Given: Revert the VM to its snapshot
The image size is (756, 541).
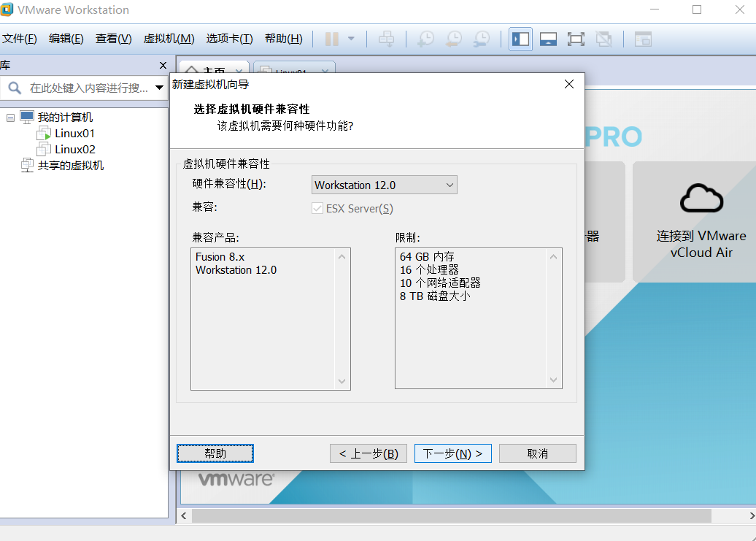Looking at the screenshot, I should tap(453, 39).
